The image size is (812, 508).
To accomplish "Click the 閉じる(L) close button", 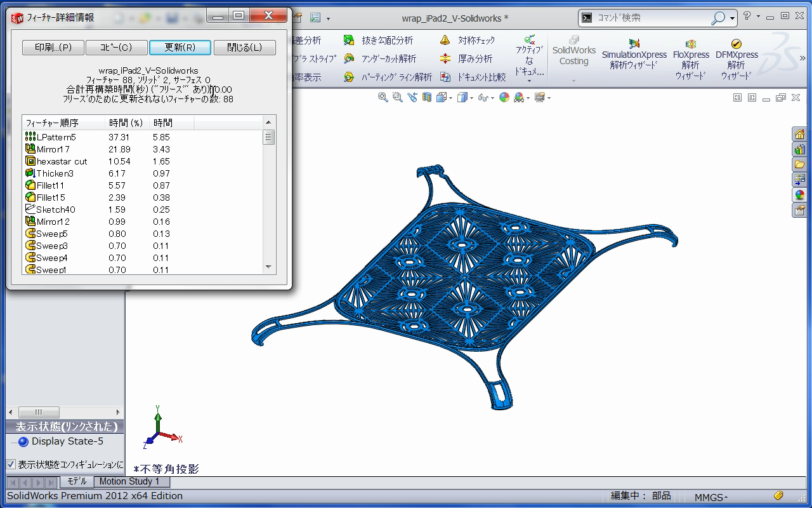I will tap(244, 48).
